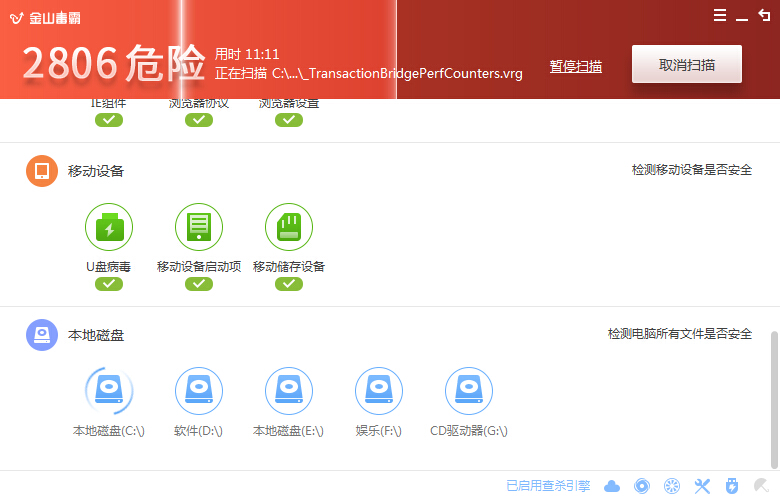The image size is (780, 500).
Task: Click the 2806 危险 threat count
Action: 113,63
